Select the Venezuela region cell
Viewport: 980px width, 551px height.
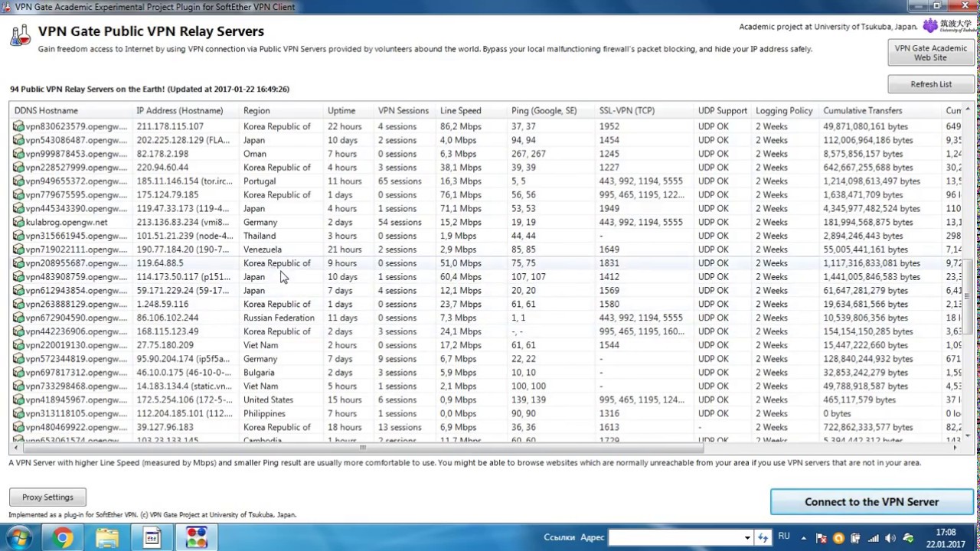tap(263, 249)
